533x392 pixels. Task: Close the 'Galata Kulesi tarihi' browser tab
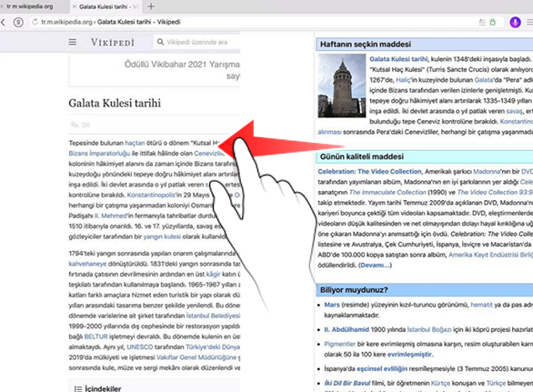click(75, 6)
